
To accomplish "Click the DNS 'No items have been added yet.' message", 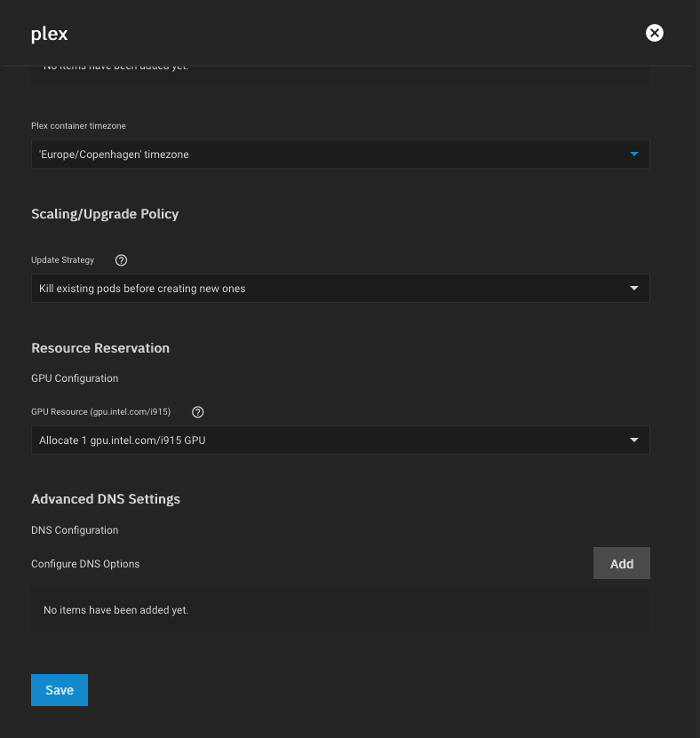I will tap(115, 610).
